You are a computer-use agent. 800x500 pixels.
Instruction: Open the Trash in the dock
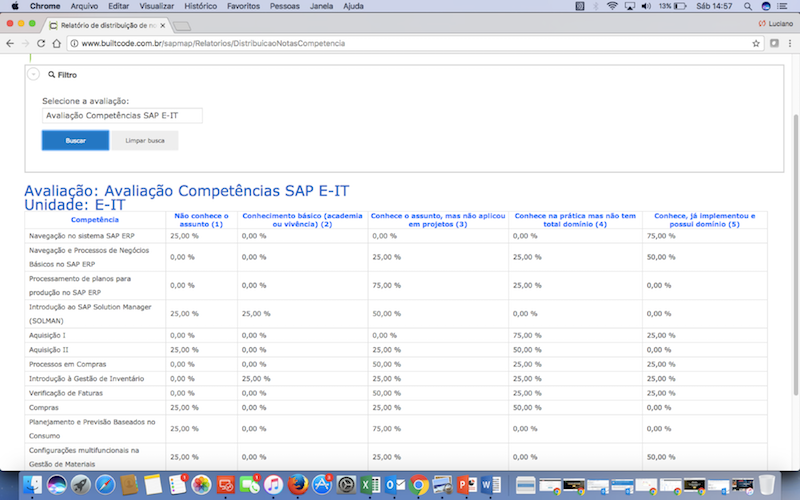[x=767, y=484]
